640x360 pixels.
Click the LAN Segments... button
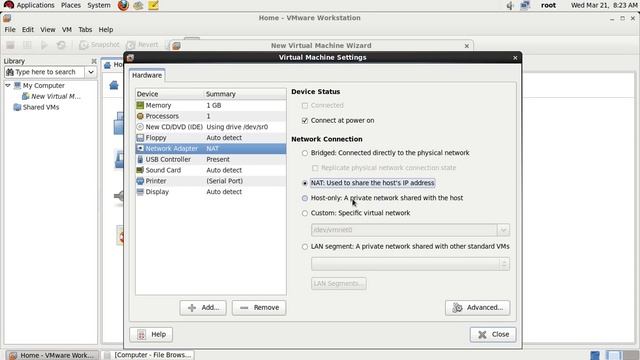pyautogui.click(x=339, y=284)
